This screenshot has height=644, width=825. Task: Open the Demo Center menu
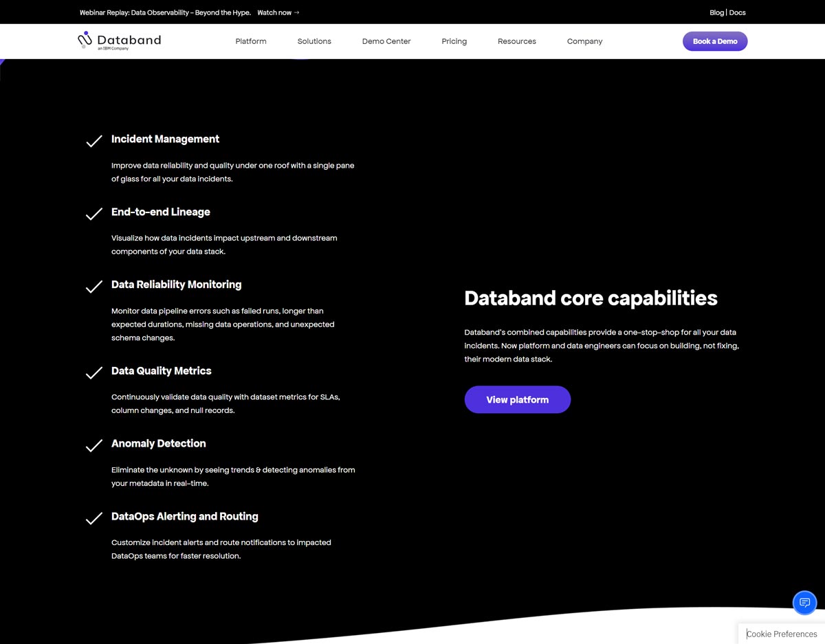(386, 41)
